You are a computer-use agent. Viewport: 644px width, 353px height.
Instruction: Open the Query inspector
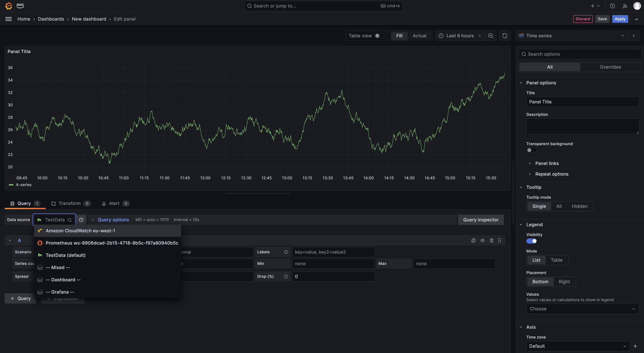click(481, 220)
